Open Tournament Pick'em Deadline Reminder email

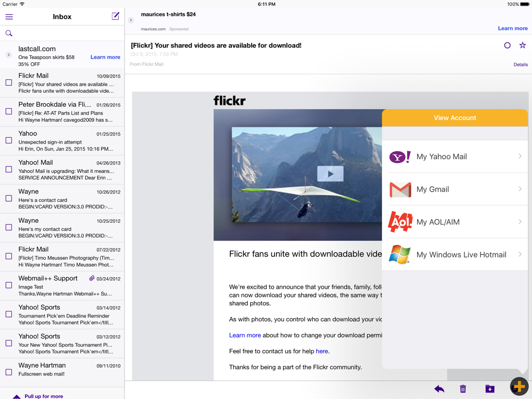coord(62,315)
